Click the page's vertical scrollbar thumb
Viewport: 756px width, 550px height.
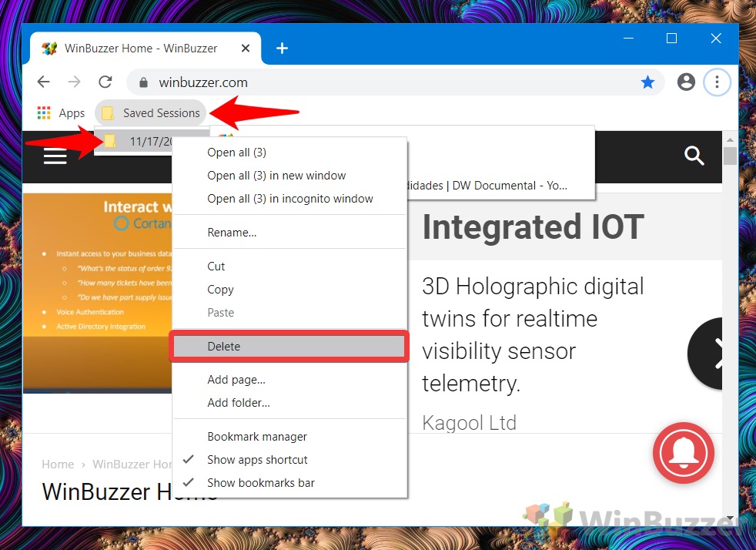coord(730,156)
